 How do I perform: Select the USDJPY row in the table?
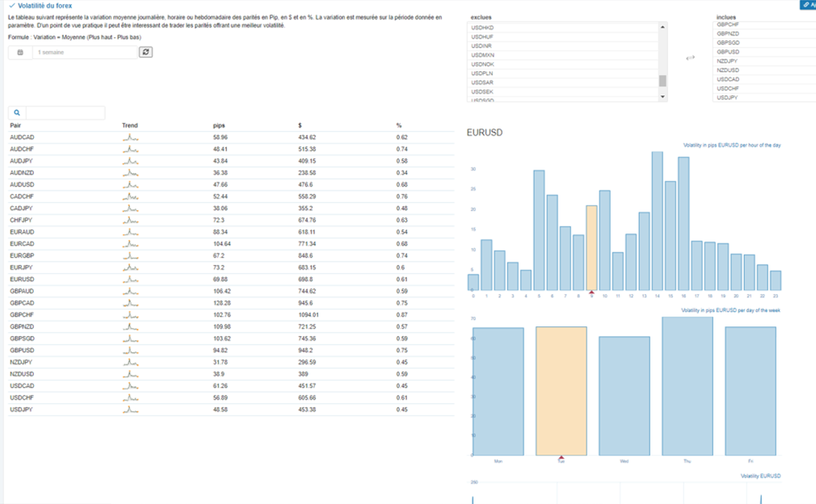click(x=231, y=409)
